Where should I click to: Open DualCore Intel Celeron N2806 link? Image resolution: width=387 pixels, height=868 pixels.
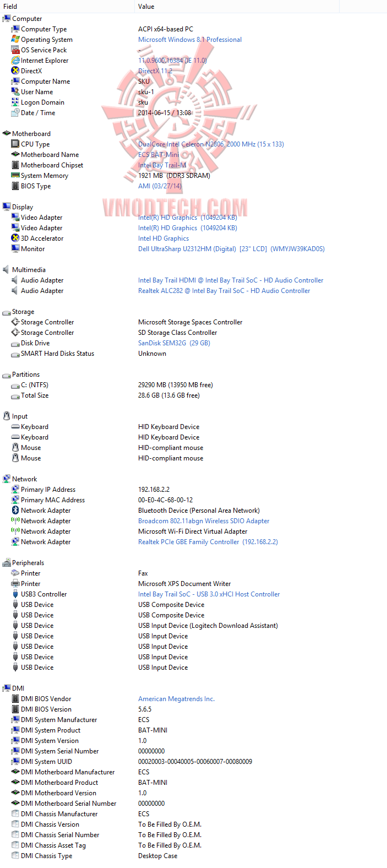pos(211,144)
